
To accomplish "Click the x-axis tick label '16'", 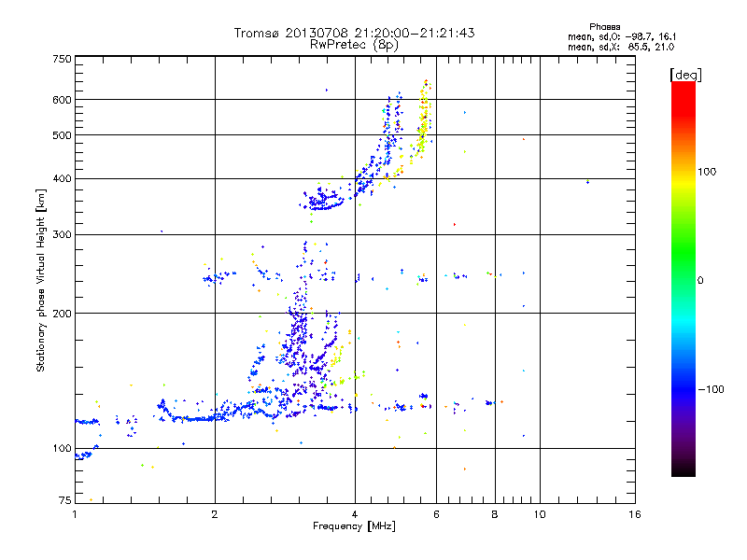I will [635, 514].
